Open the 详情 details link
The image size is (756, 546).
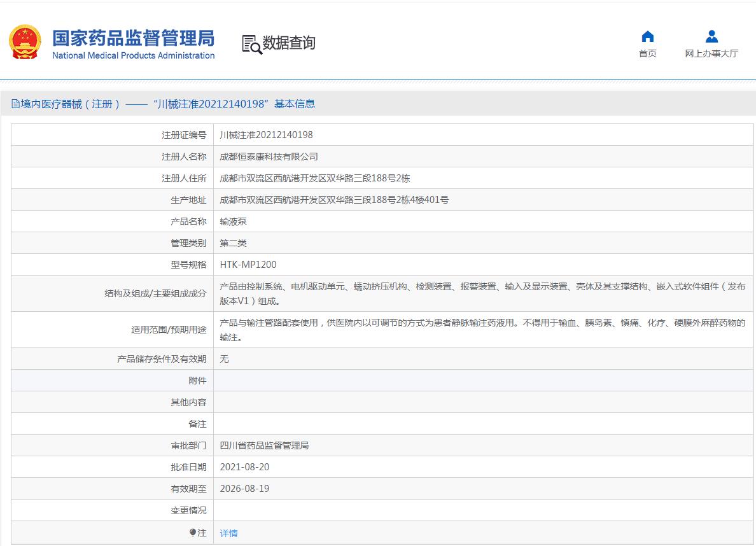pos(228,533)
